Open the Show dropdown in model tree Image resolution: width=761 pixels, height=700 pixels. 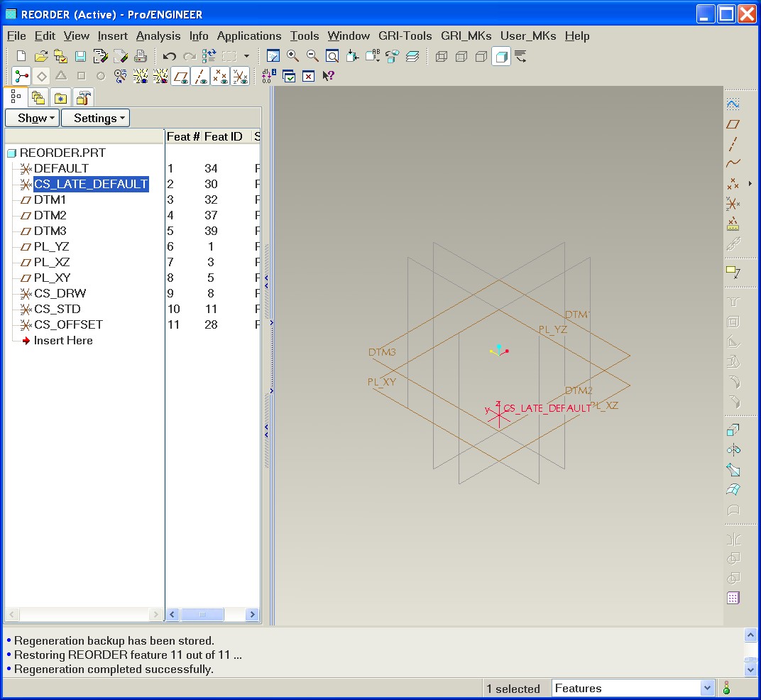point(32,118)
